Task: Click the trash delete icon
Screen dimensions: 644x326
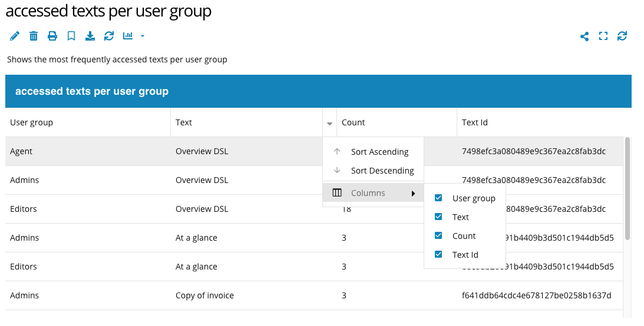Action: 34,36
